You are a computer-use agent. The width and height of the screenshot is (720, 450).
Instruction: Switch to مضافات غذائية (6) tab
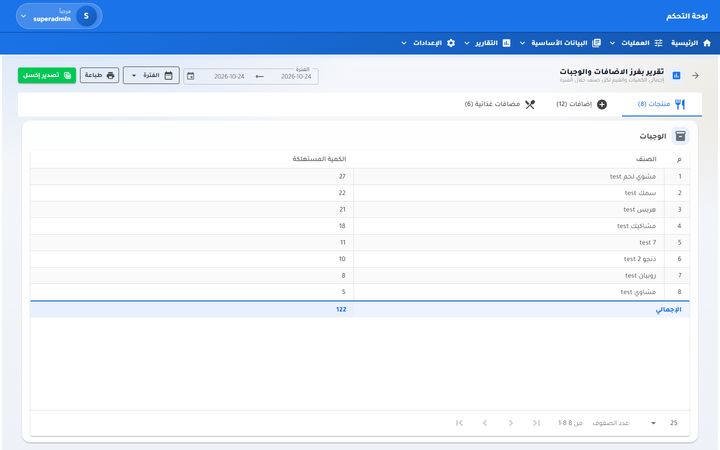click(500, 104)
